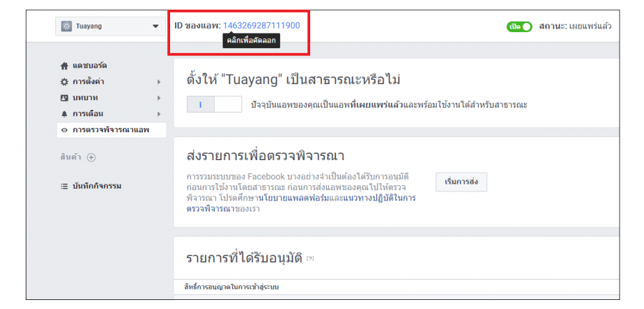The height and width of the screenshot is (309, 644).
Task: Select การตรวจพิจารณาแอพ sidebar item
Action: tap(112, 130)
